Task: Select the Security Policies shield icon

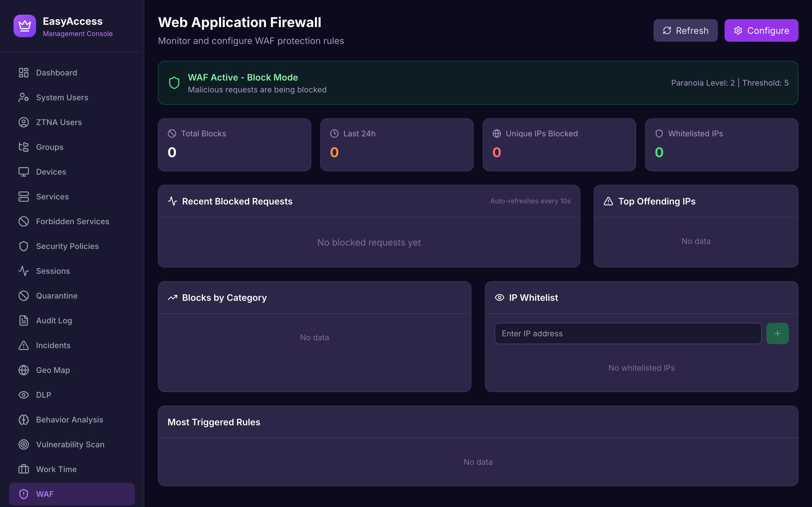Action: click(x=23, y=246)
